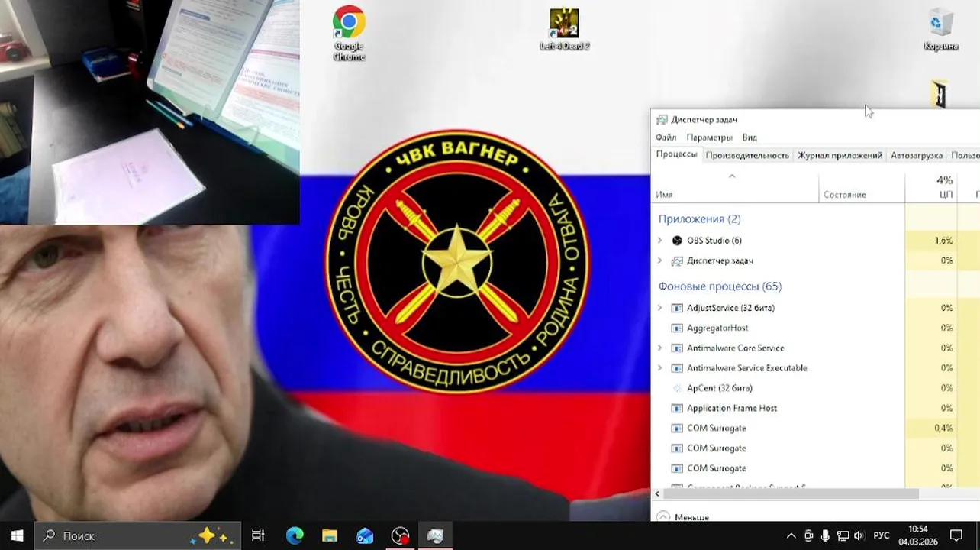Switch to Автозагрузка tab
The height and width of the screenshot is (550, 980).
click(916, 155)
